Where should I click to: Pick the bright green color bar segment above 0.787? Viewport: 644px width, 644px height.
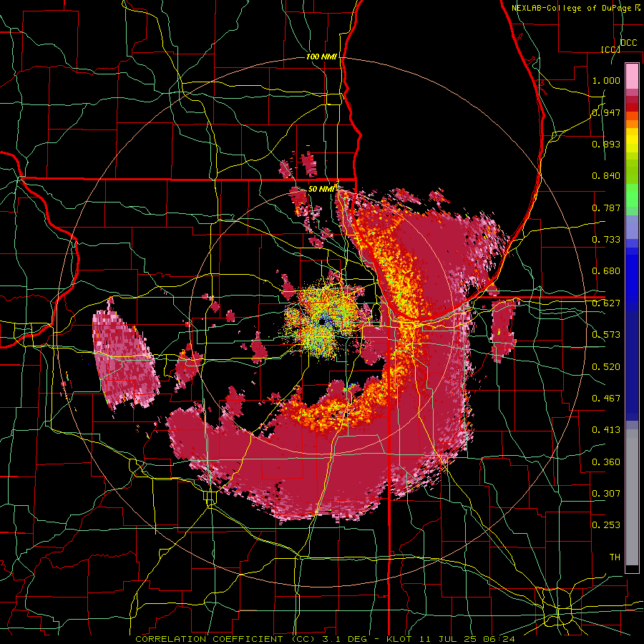pyautogui.click(x=632, y=195)
